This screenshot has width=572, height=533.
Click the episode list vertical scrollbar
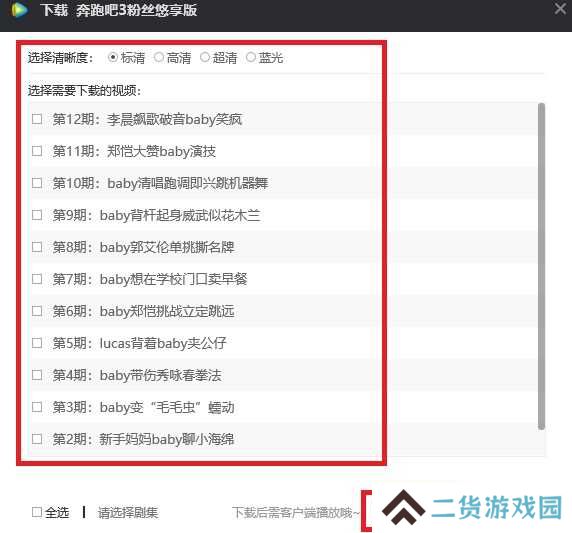541,266
